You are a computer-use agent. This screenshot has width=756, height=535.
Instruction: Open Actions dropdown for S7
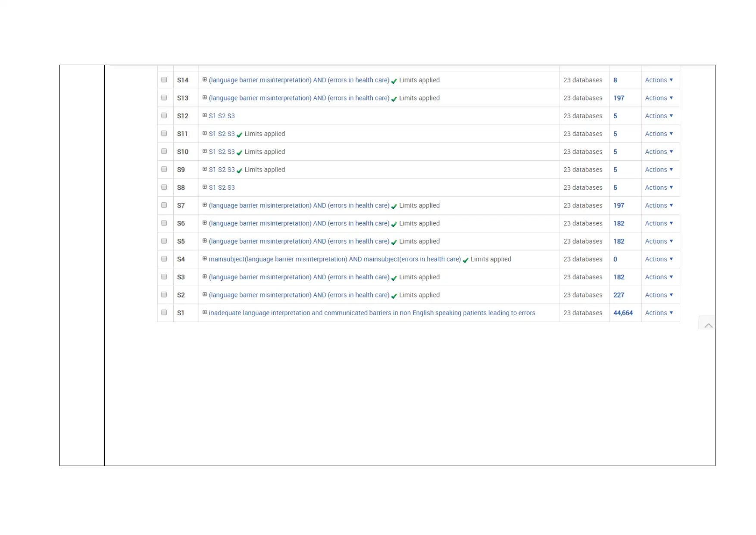(x=659, y=206)
